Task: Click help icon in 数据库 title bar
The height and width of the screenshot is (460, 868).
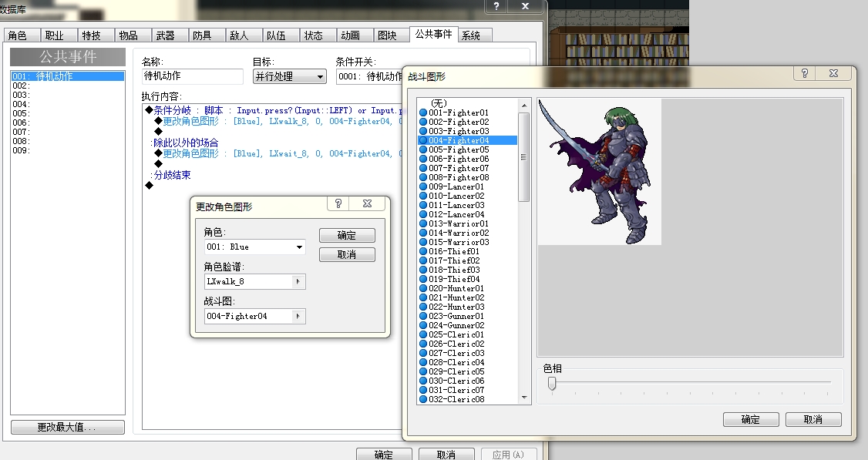Action: click(496, 6)
